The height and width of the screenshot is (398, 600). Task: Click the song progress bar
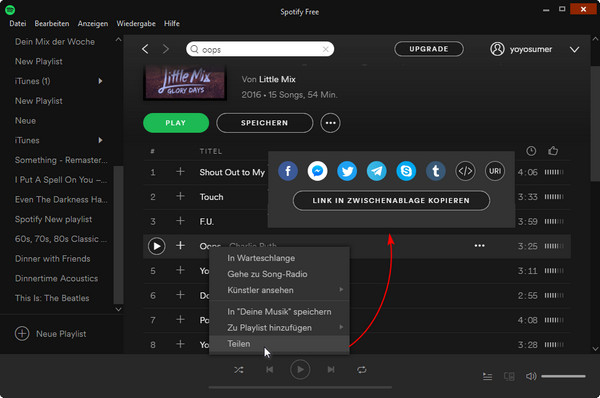pos(300,388)
